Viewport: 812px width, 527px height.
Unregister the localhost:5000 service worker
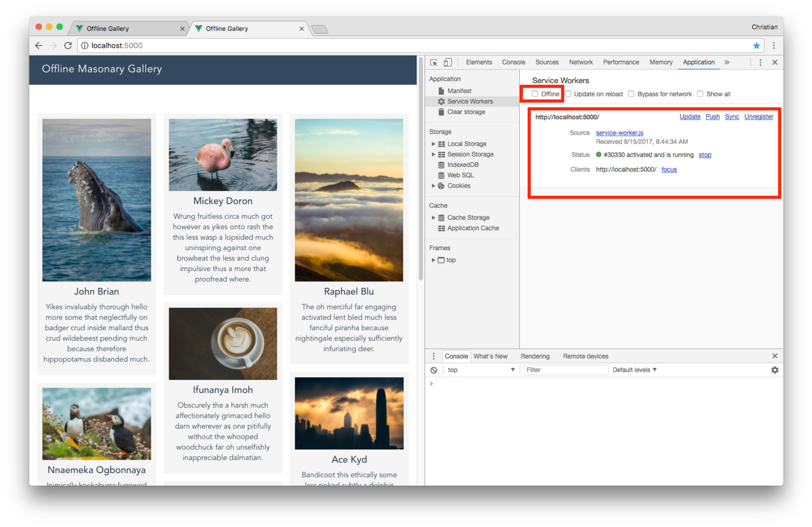click(x=759, y=116)
